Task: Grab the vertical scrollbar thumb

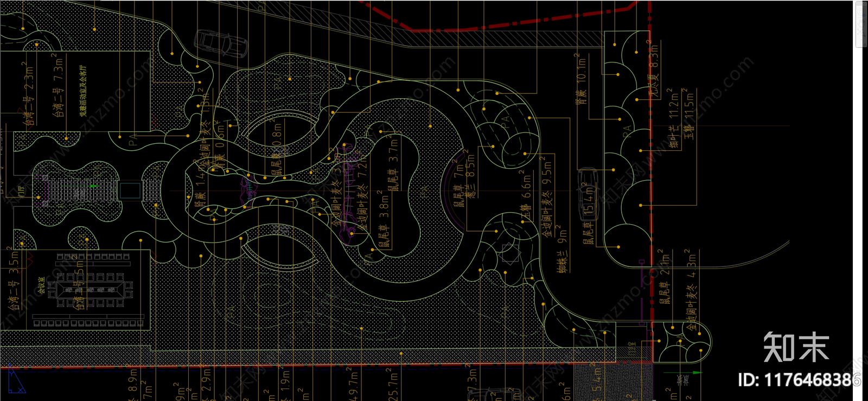Action: point(861,24)
